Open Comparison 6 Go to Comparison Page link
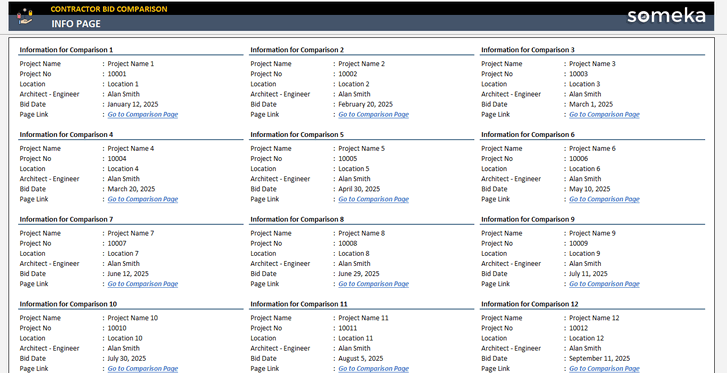This screenshot has width=727, height=373. [605, 199]
